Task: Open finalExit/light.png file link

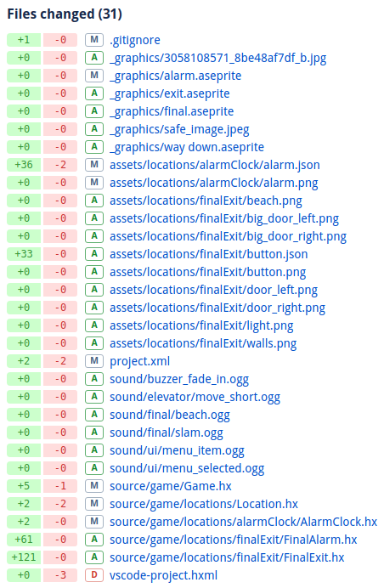Action: [201, 325]
